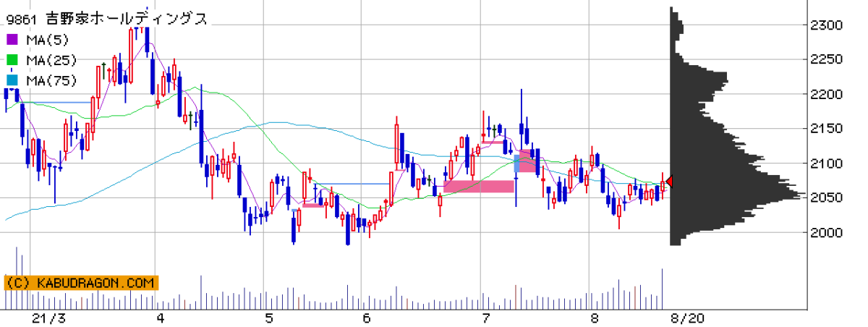Viewport: 868px width, 327px height.
Task: Click the 2000 price axis label
Action: [x=825, y=233]
